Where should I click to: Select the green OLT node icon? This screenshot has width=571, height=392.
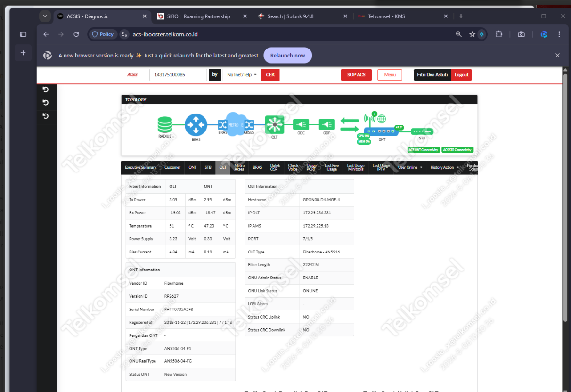tap(274, 125)
